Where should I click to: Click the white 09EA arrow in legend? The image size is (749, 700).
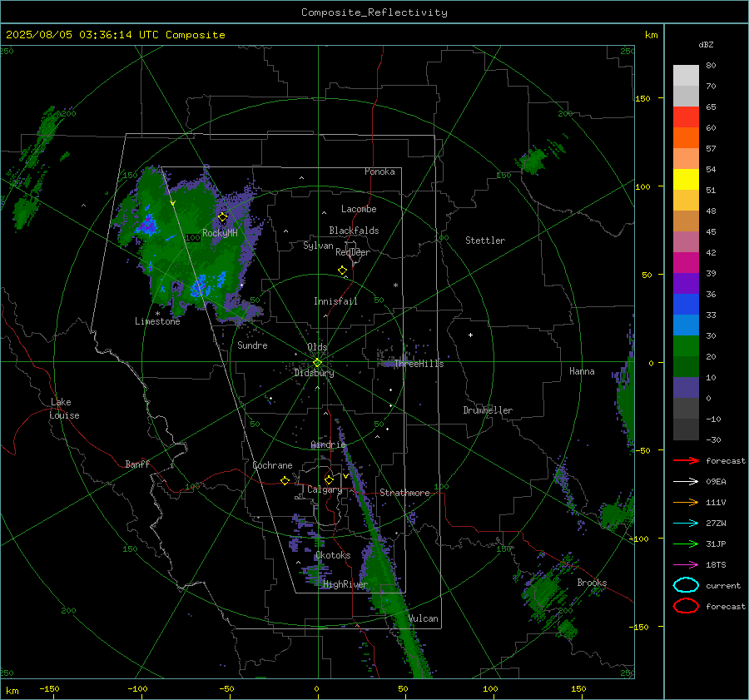pyautogui.click(x=686, y=482)
